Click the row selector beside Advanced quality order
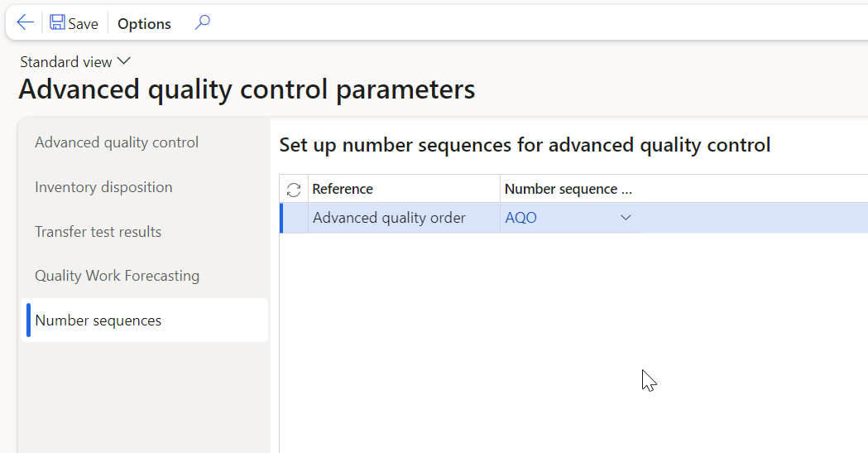The width and height of the screenshot is (868, 453). 295,218
